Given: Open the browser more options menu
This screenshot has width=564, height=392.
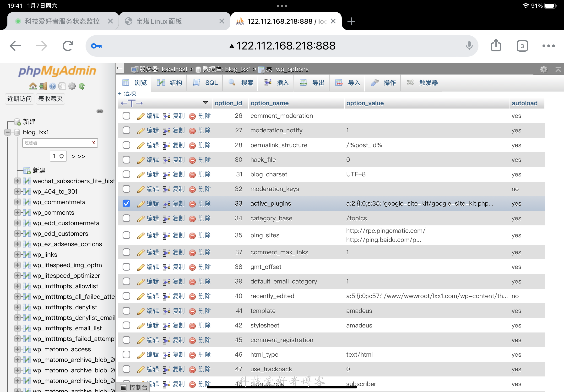Looking at the screenshot, I should (x=548, y=46).
